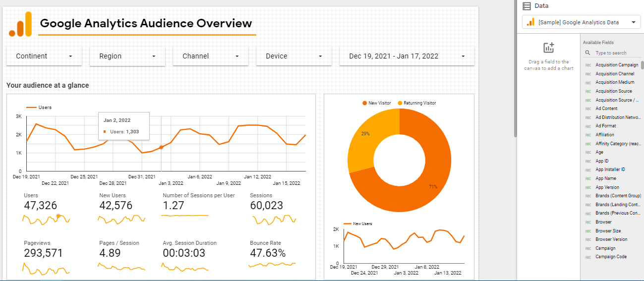Click ABC type icon beside Age
The image size is (644, 281).
[x=588, y=153]
